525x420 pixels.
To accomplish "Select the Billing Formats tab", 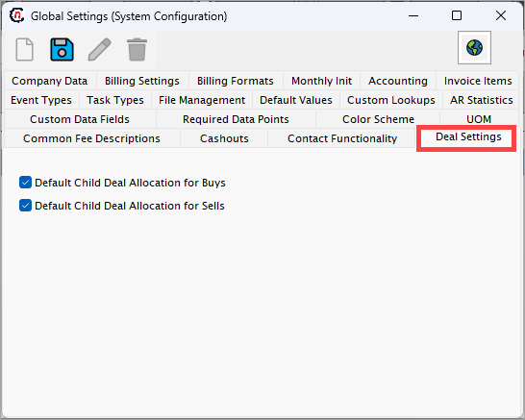I will click(x=236, y=81).
